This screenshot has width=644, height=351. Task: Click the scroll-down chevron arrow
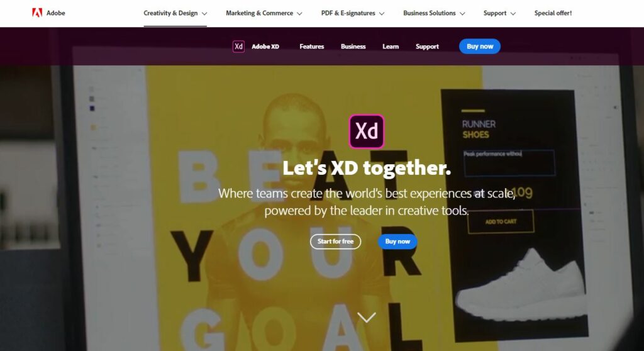tap(367, 317)
